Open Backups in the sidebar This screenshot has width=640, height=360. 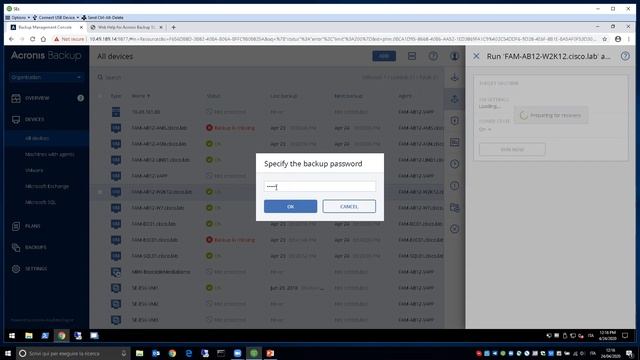35,247
